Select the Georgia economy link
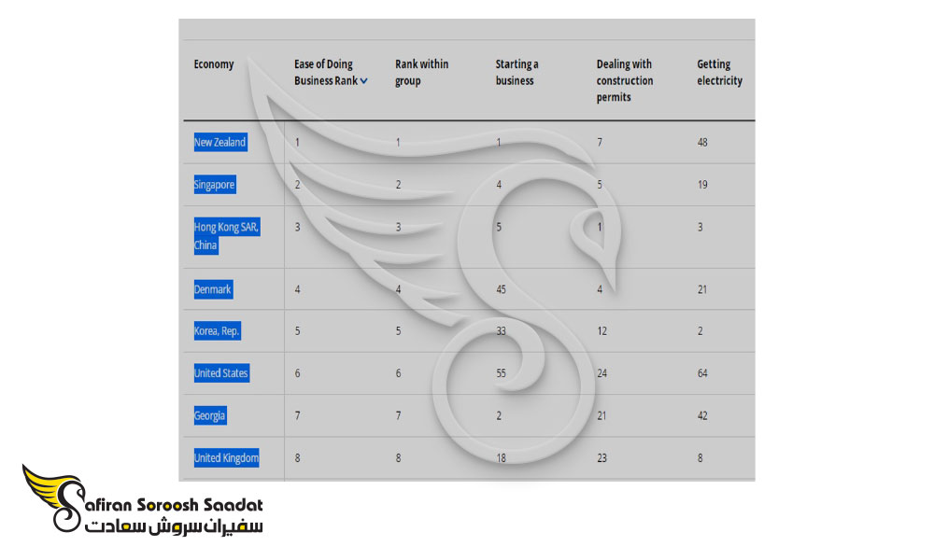Viewport: 934px width, 560px height. click(209, 415)
